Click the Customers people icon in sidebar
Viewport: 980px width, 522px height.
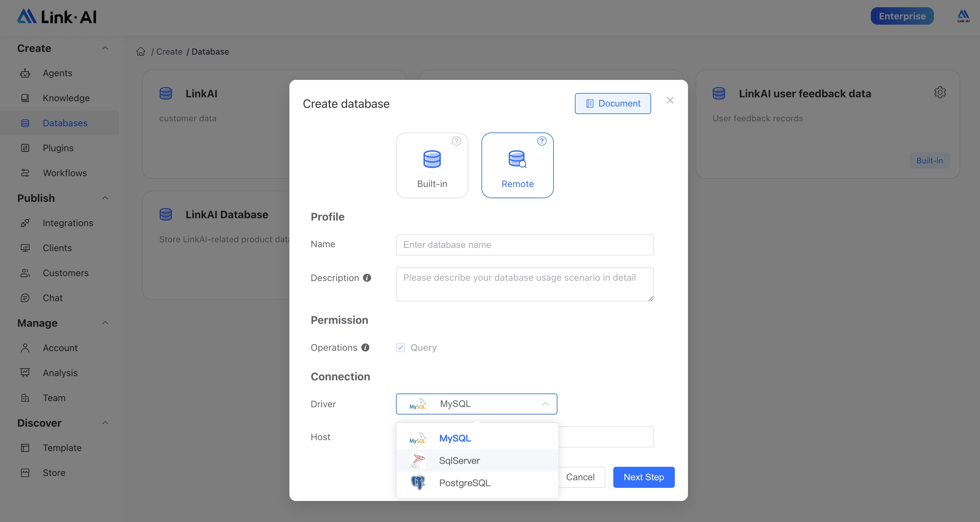tap(25, 273)
